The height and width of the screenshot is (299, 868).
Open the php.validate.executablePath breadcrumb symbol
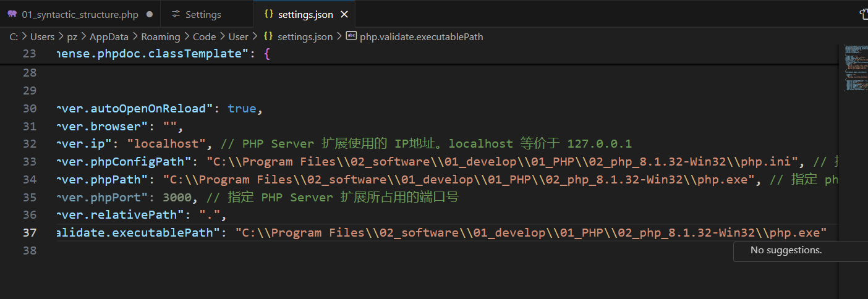pyautogui.click(x=415, y=36)
